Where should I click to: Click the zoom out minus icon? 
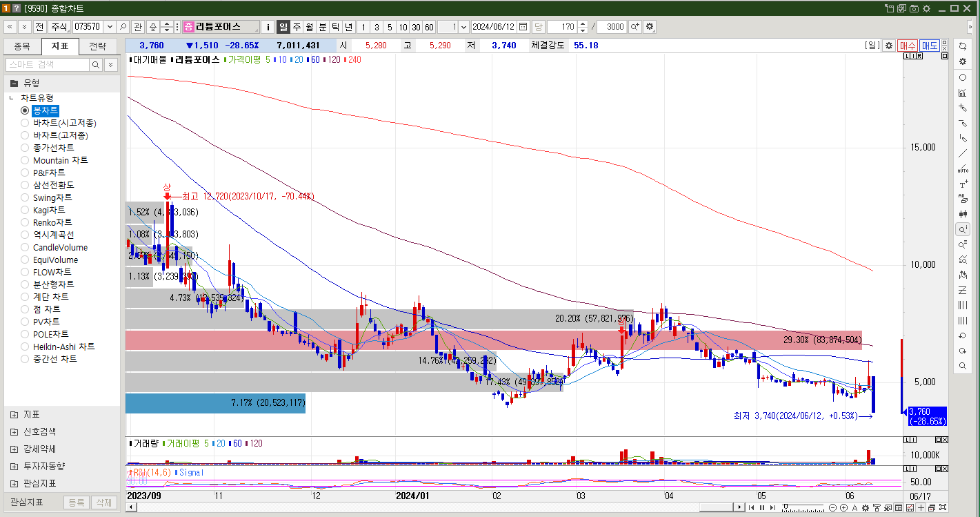click(833, 508)
